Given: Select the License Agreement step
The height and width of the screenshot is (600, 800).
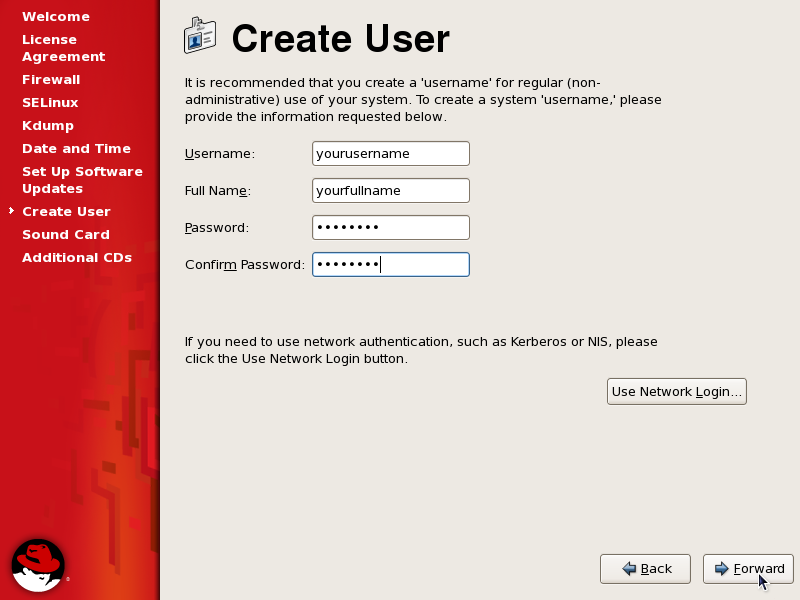Looking at the screenshot, I should click(64, 48).
